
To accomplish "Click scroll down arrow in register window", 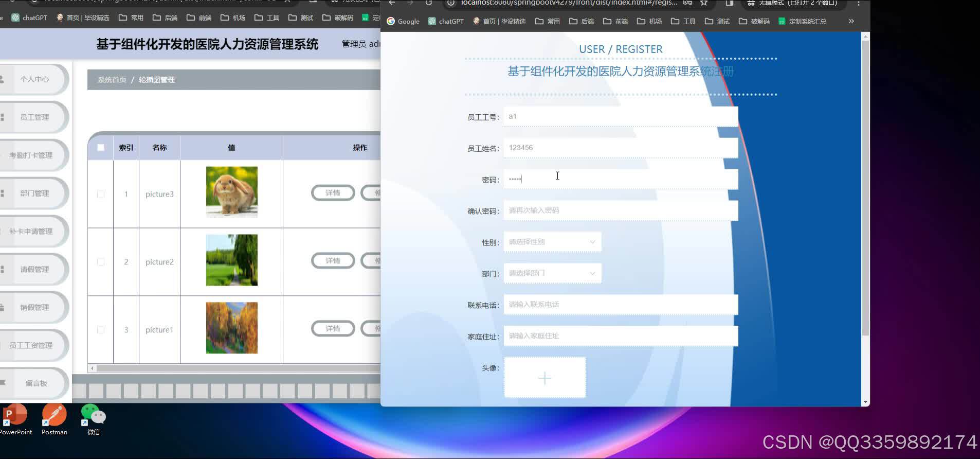I will point(865,402).
